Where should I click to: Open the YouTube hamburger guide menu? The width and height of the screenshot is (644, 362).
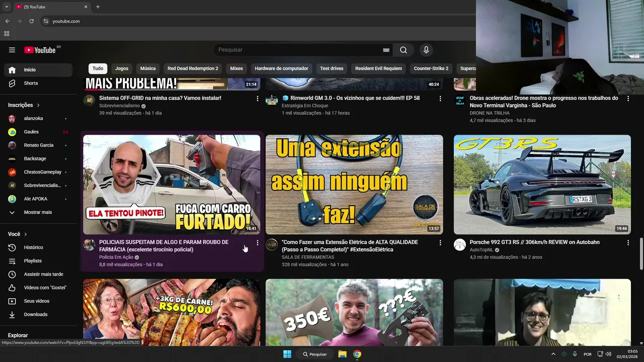point(12,50)
